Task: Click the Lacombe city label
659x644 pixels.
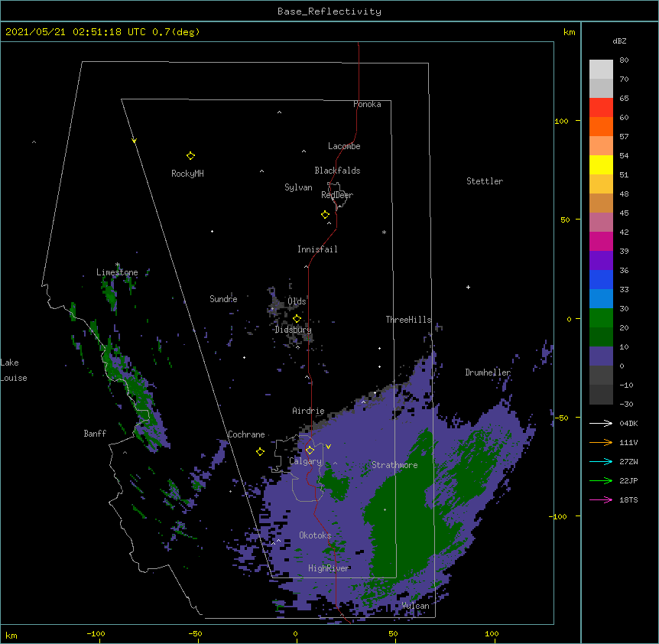Action: 344,146
